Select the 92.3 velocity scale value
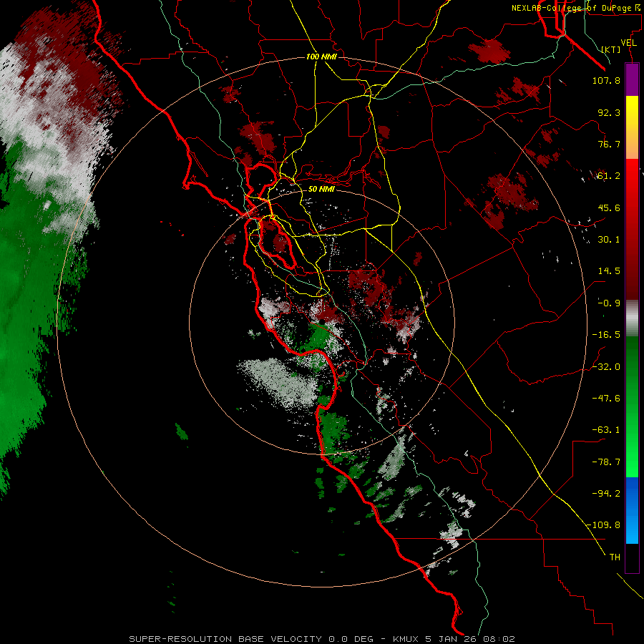Image resolution: width=644 pixels, height=644 pixels. coord(609,112)
